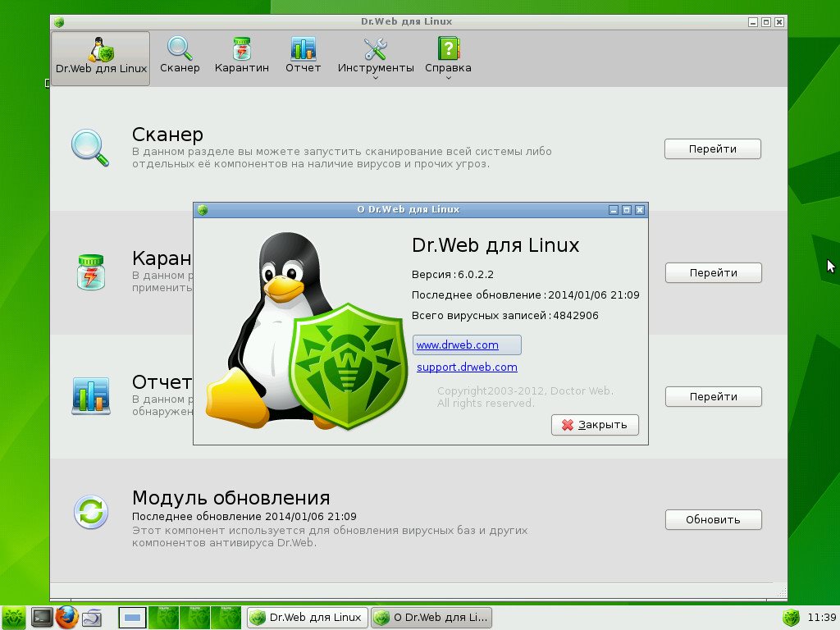
Task: Click the quarantine jar icon in the main panel
Action: (x=90, y=272)
